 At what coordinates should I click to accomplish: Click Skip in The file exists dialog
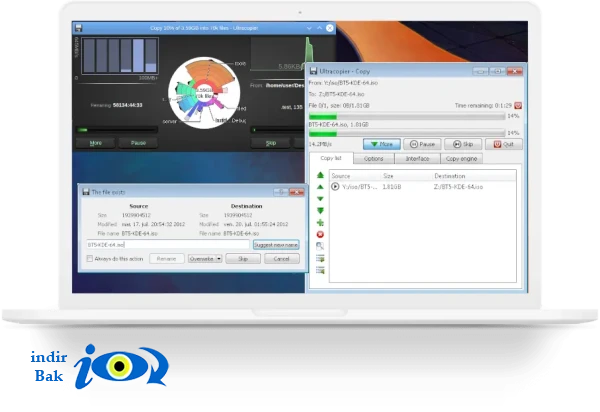243,259
